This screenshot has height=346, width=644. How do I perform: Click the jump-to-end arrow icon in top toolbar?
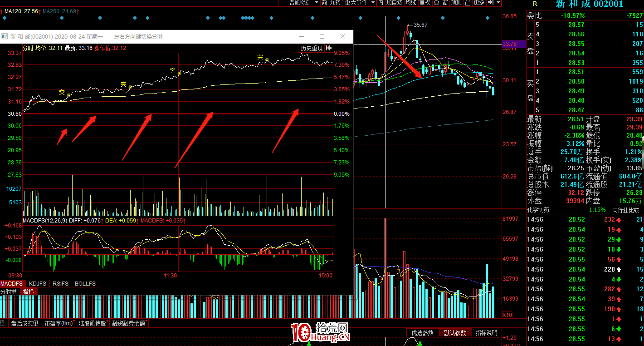pos(491,3)
